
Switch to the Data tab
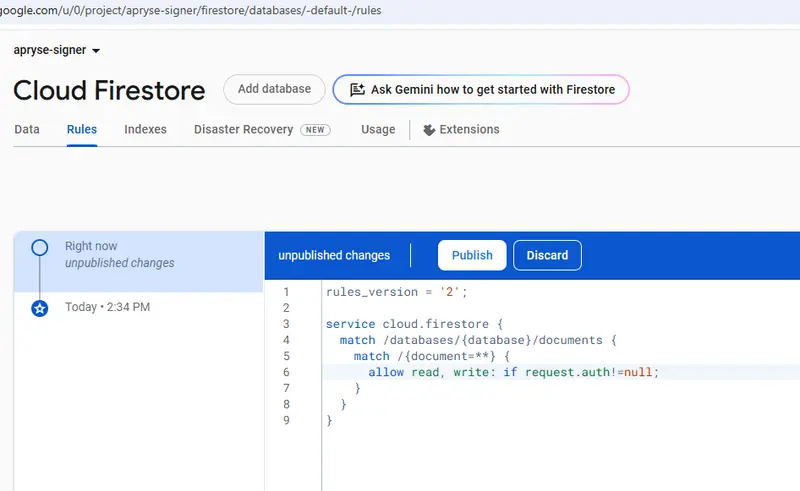[x=27, y=130]
